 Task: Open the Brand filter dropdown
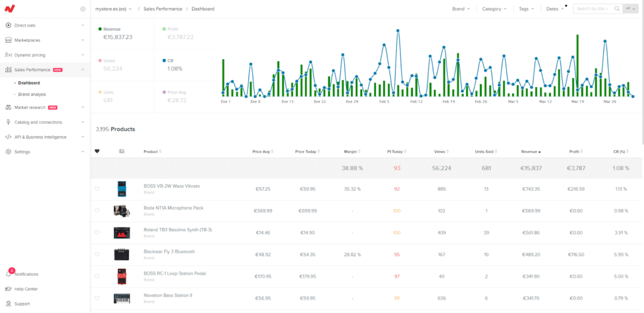coord(461,9)
